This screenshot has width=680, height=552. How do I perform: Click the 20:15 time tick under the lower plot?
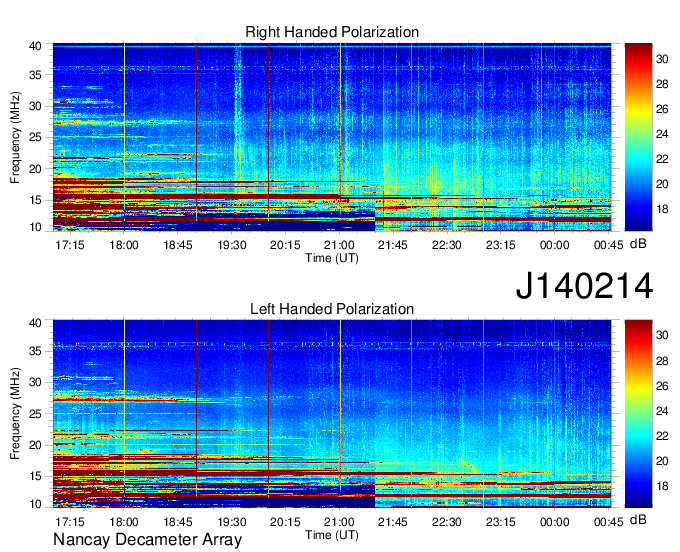(x=285, y=522)
